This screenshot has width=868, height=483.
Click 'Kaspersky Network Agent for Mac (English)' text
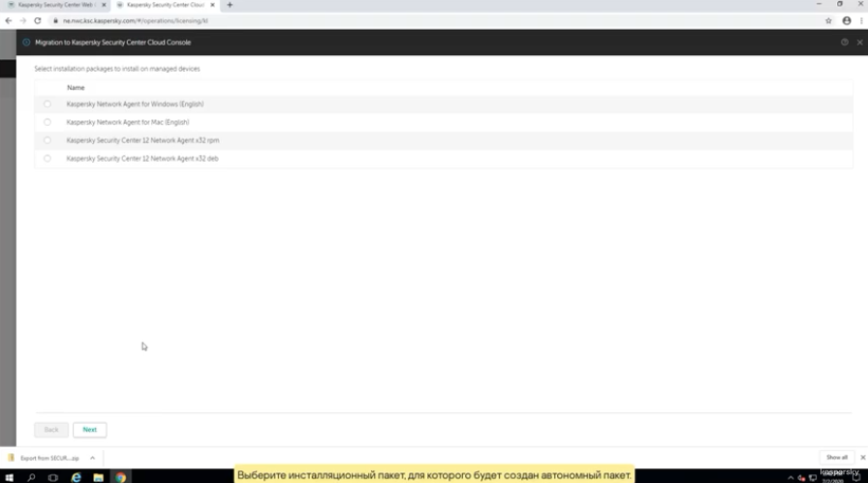[x=128, y=122]
